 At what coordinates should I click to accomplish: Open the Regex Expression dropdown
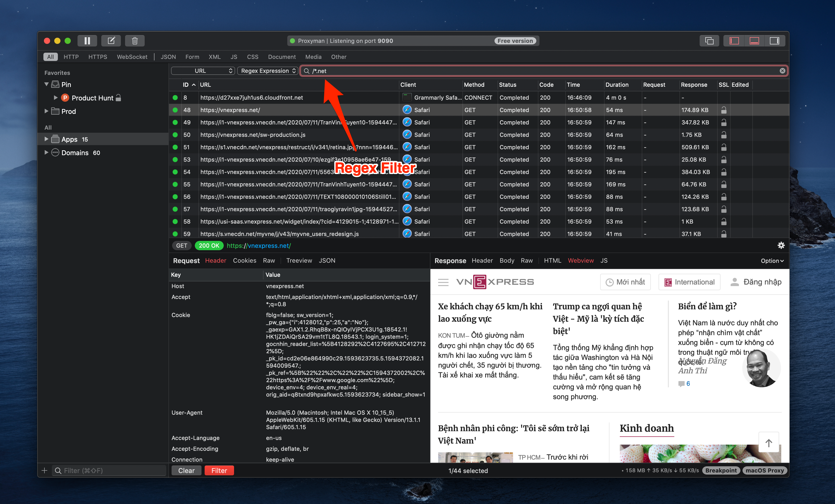268,71
